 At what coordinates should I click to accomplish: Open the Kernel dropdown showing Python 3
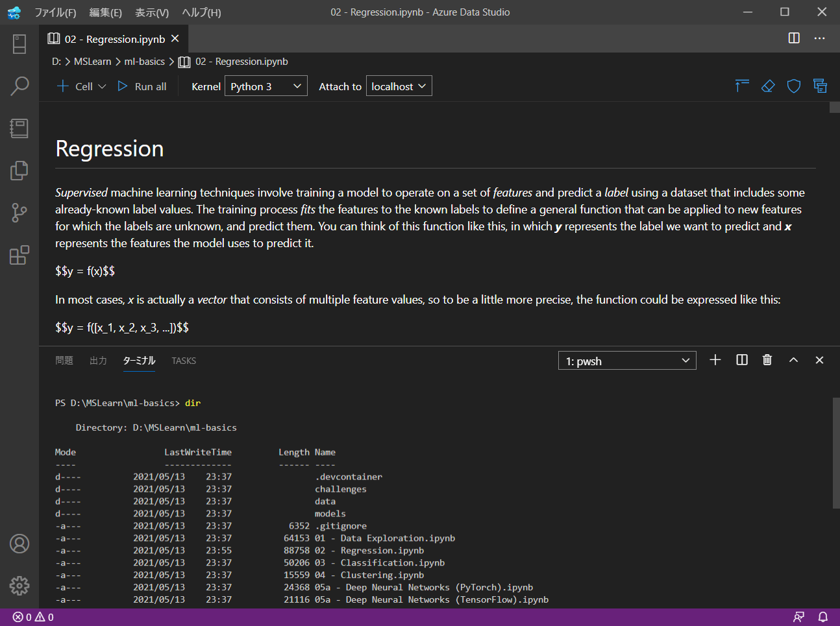(x=266, y=85)
